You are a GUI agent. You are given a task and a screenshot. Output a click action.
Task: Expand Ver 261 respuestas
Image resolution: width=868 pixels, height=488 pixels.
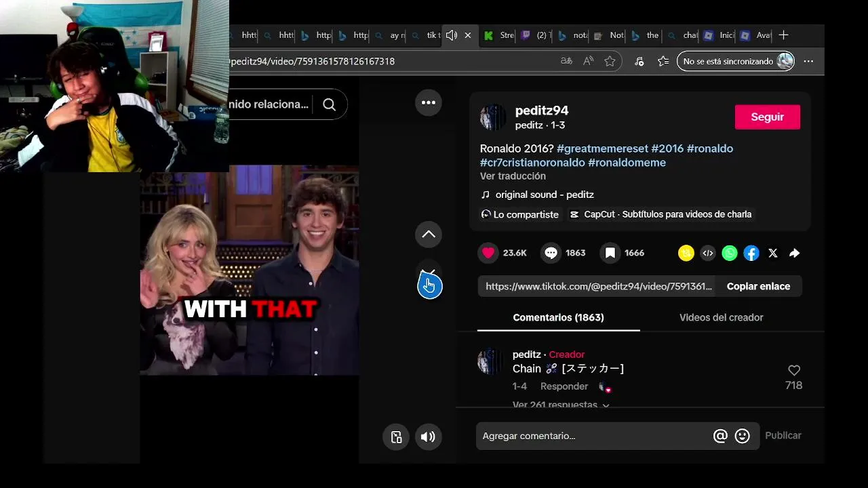(x=561, y=405)
